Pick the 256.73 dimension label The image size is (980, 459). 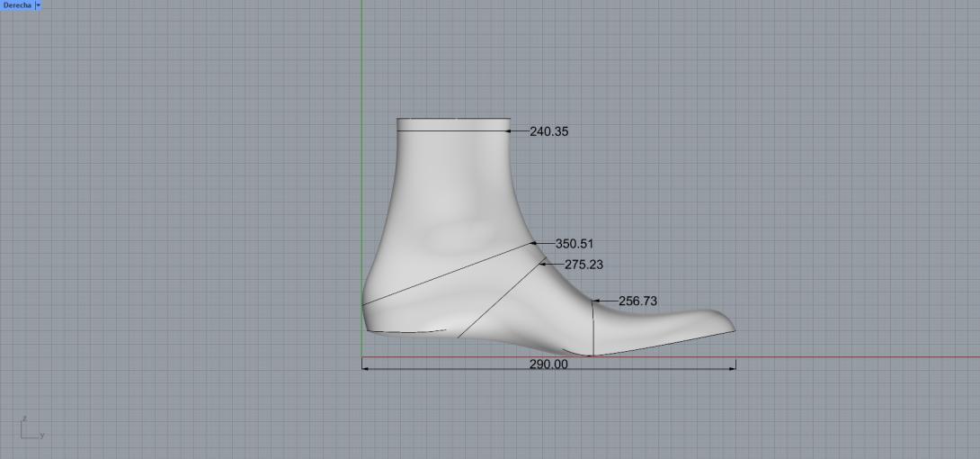[637, 301]
